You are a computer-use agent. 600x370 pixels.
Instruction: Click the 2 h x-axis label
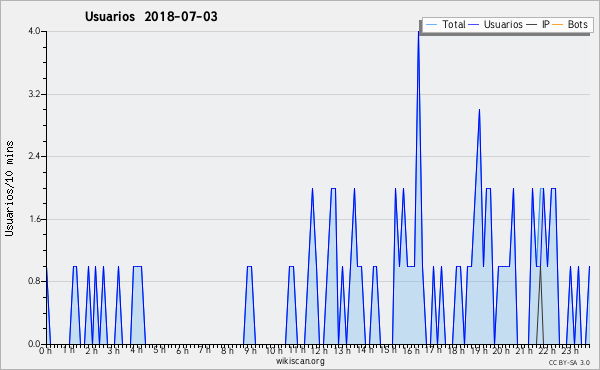coord(91,350)
